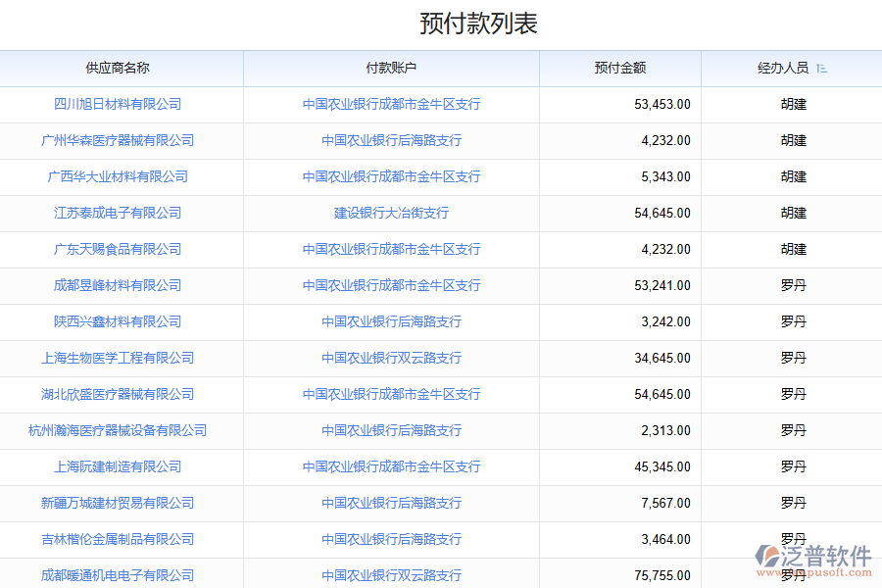
Task: Open 杭州瀚海医疗器械设备有限公司 link
Action: coord(118,430)
